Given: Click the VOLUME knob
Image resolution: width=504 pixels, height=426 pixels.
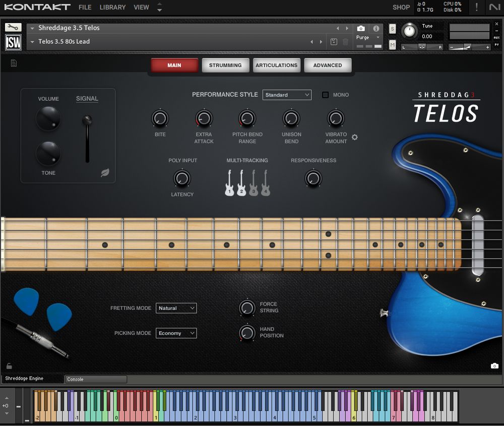Looking at the screenshot, I should coord(48,118).
